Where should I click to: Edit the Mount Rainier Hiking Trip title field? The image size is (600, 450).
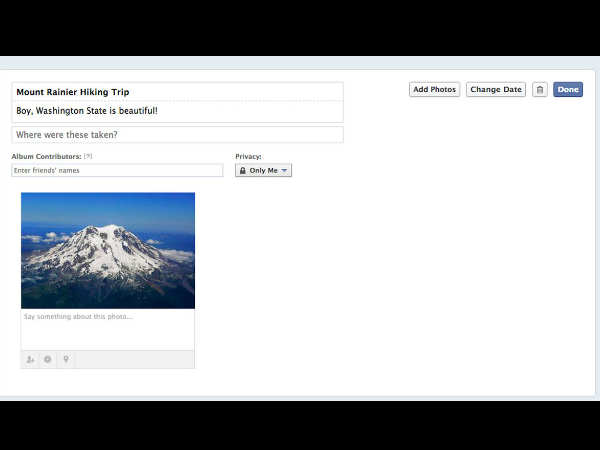(178, 92)
